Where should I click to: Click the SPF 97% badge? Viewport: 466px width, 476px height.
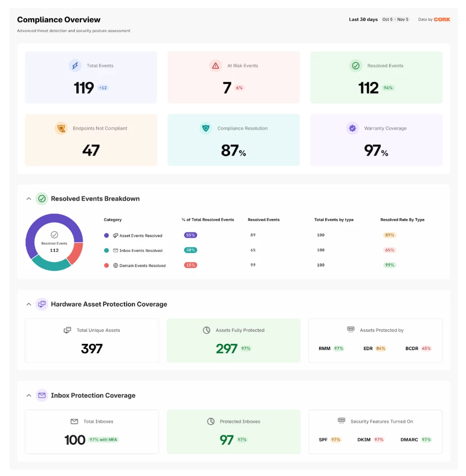(336, 439)
